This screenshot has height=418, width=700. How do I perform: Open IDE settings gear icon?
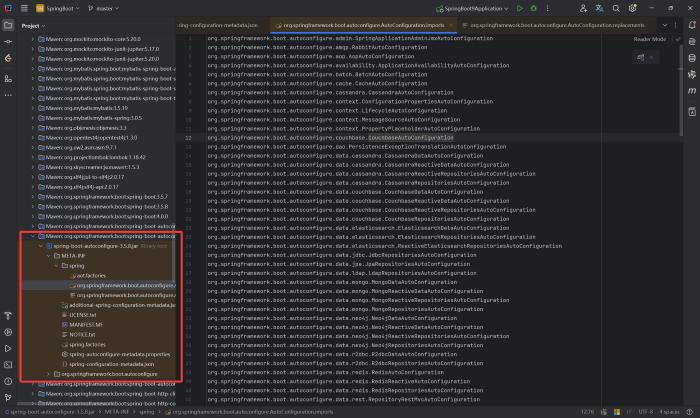pos(632,8)
